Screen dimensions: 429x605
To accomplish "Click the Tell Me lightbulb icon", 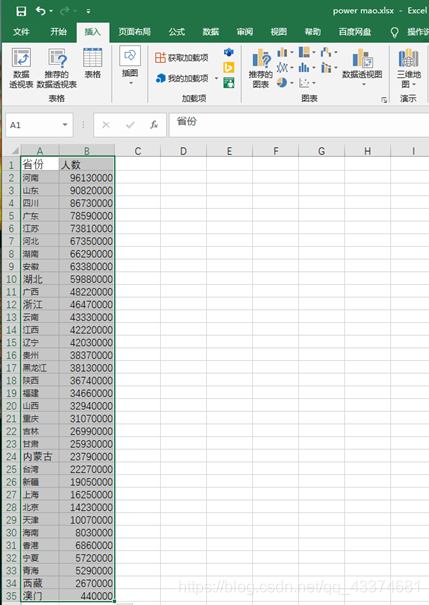I will tap(394, 32).
